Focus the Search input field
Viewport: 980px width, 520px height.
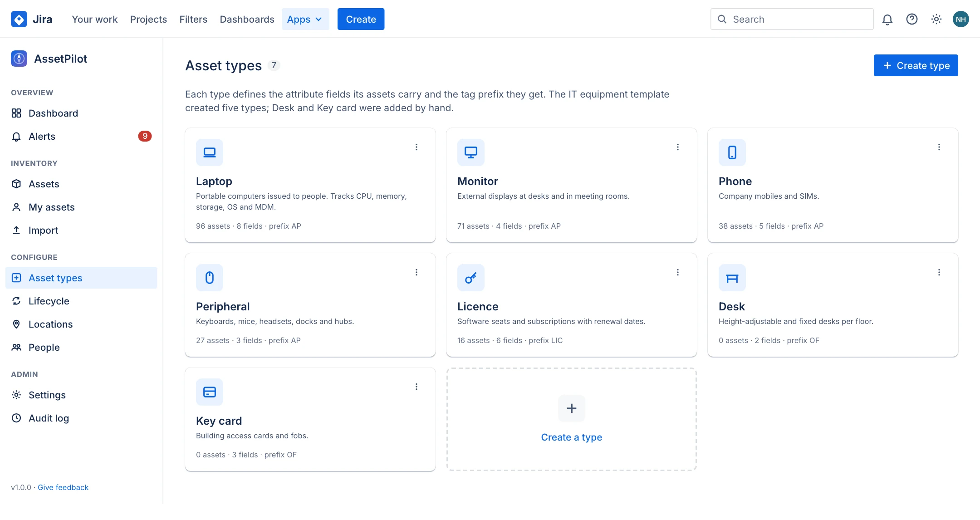[x=792, y=19]
